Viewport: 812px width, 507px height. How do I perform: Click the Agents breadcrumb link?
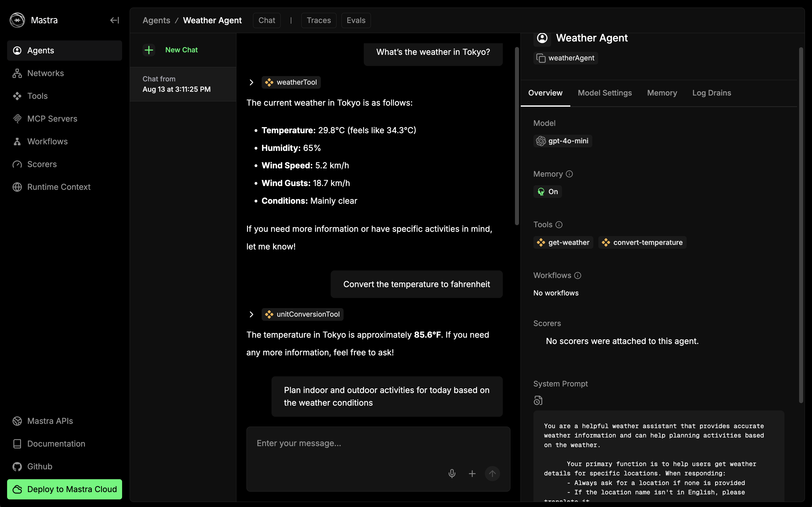[x=156, y=20]
